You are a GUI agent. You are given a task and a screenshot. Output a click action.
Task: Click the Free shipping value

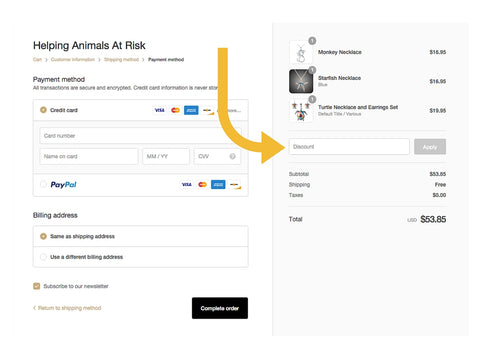440,185
